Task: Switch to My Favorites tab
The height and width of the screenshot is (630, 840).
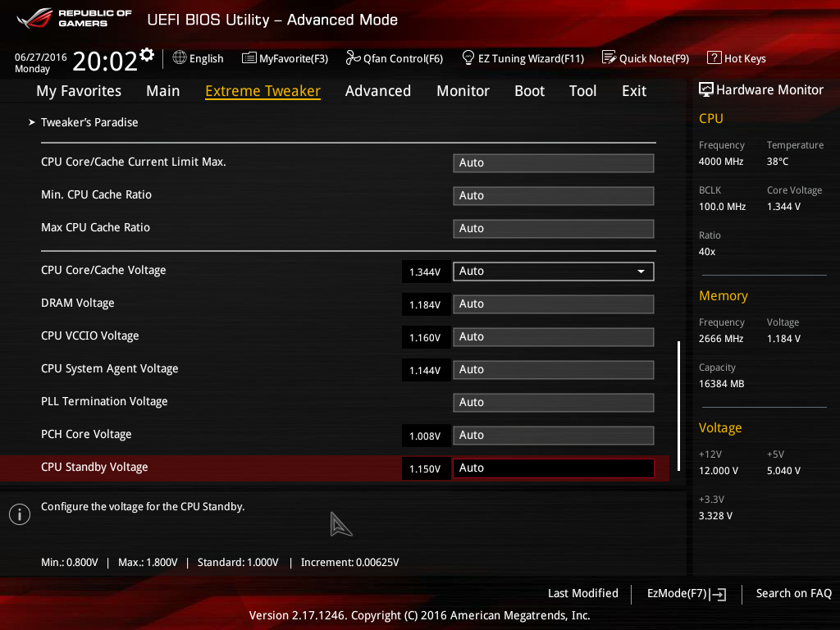Action: [79, 91]
